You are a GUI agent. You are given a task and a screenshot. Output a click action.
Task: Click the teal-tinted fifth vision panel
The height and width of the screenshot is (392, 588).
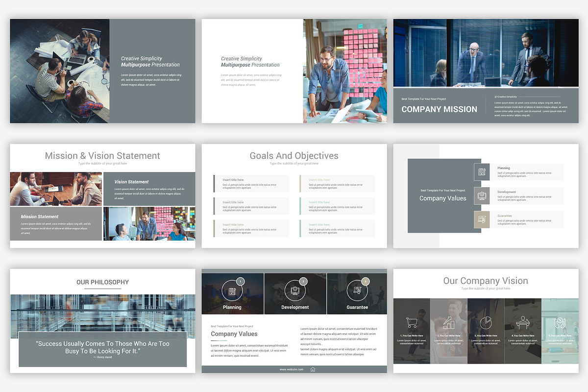click(x=560, y=331)
